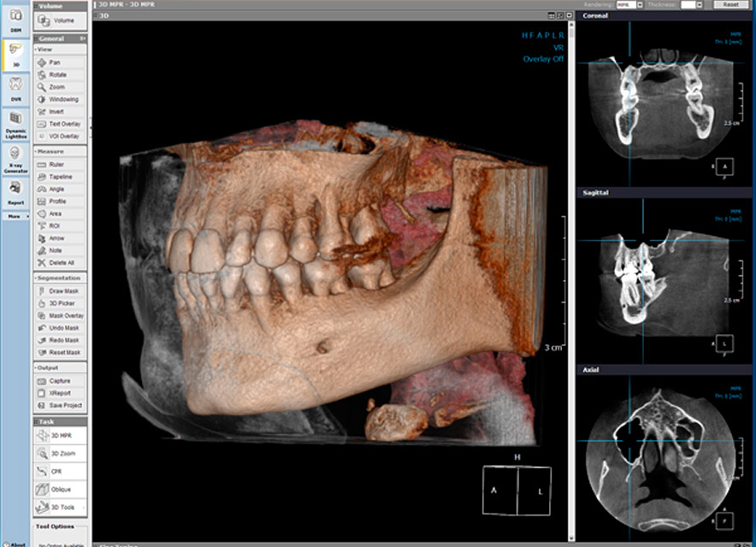Viewport: 756px width, 547px height.
Task: Open the Report module
Action: pos(16,193)
